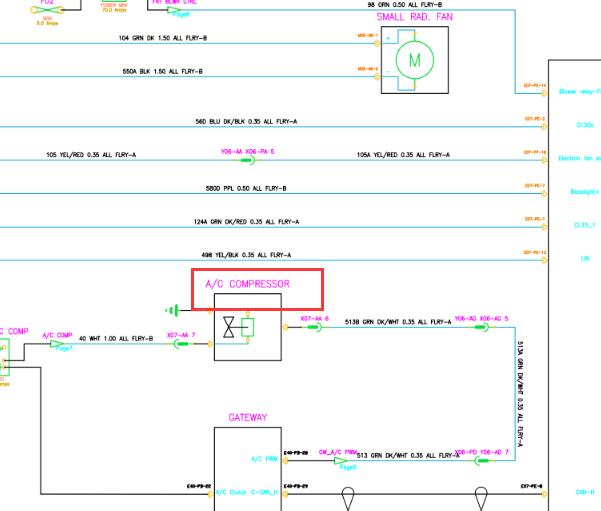The width and height of the screenshot is (601, 511).
Task: Select wire label 56D BLU DK/BLK 0.35
Action: click(246, 122)
